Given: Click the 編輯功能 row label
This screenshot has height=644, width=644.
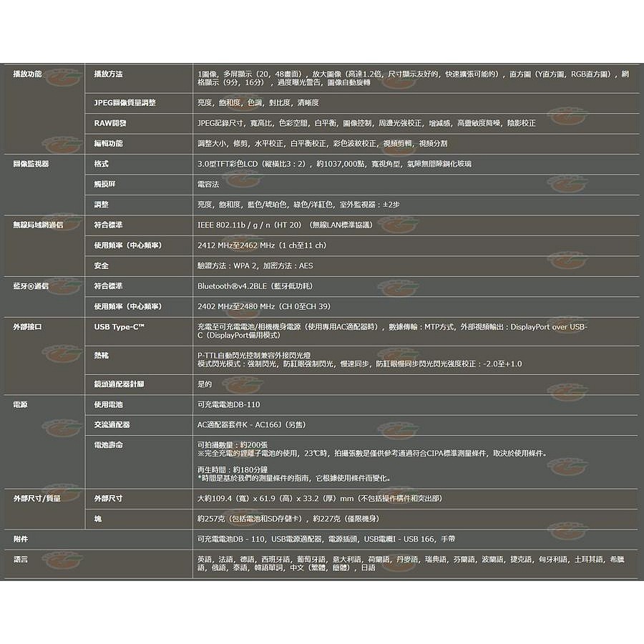Looking at the screenshot, I should click(108, 144).
